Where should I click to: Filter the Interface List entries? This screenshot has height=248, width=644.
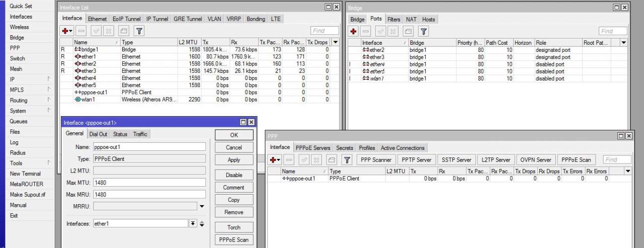(138, 31)
